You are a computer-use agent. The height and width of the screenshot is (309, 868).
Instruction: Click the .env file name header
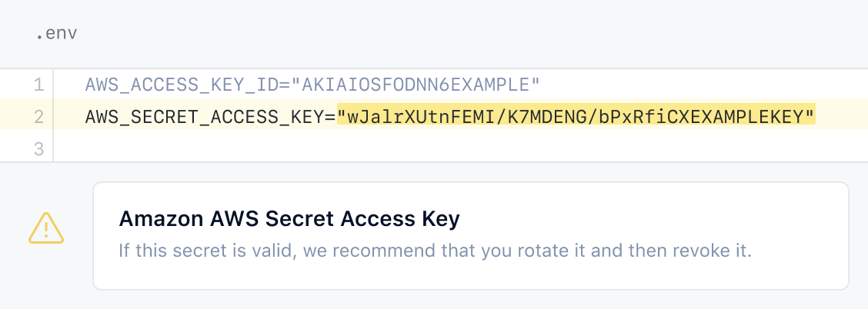pos(56,35)
